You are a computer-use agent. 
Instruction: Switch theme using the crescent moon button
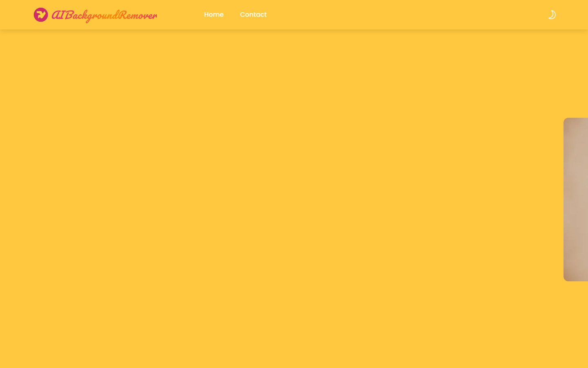(552, 15)
